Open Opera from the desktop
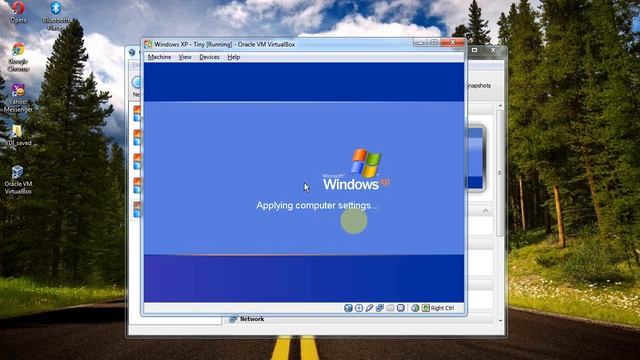The image size is (640, 360). pyautogui.click(x=18, y=12)
